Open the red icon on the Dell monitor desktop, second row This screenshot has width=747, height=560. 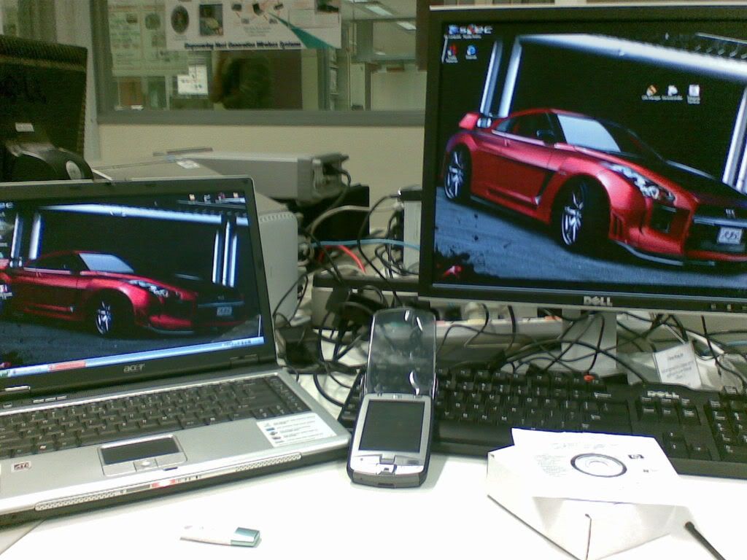[x=452, y=52]
